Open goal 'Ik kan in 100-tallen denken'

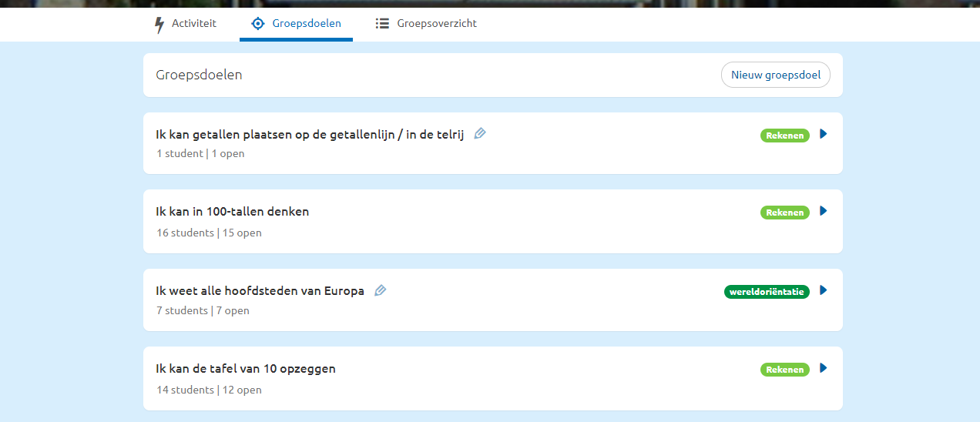(x=232, y=212)
